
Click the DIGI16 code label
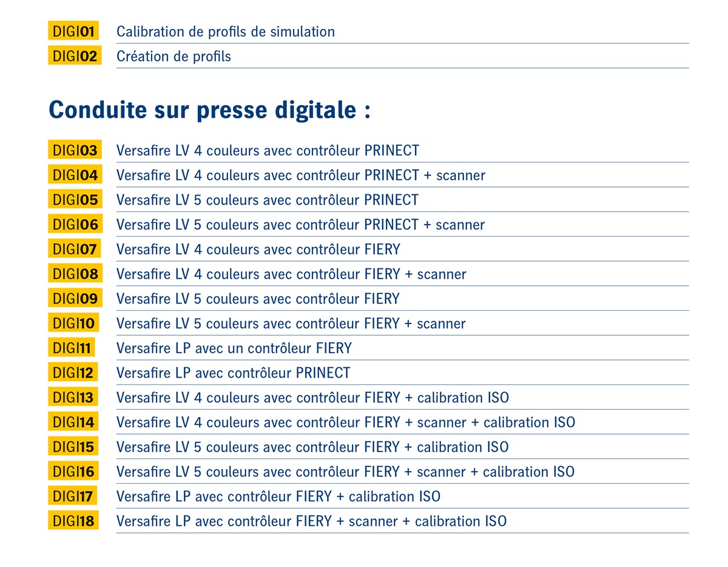point(73,471)
